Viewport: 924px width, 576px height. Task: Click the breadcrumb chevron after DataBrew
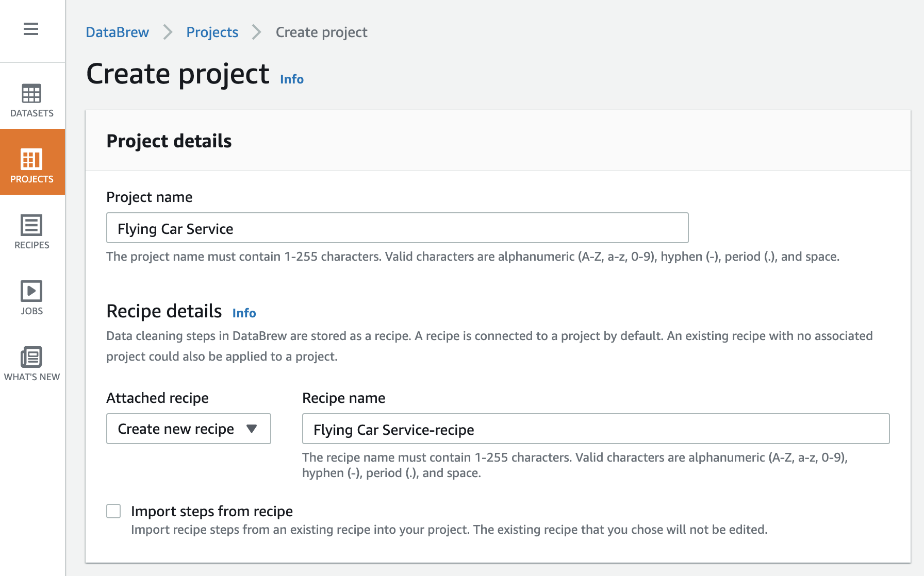pos(168,32)
